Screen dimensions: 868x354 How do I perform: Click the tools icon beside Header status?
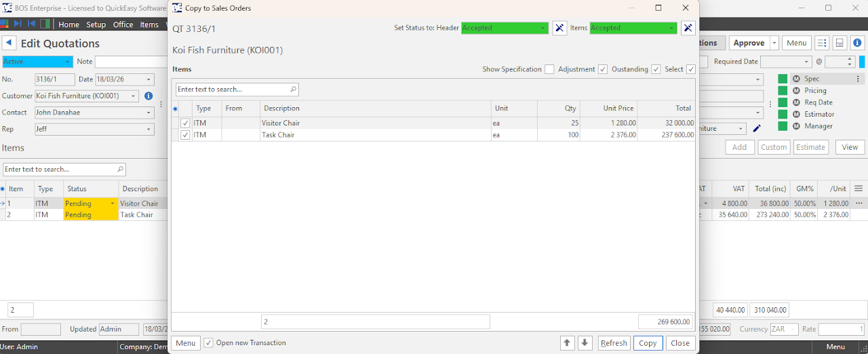click(x=559, y=28)
